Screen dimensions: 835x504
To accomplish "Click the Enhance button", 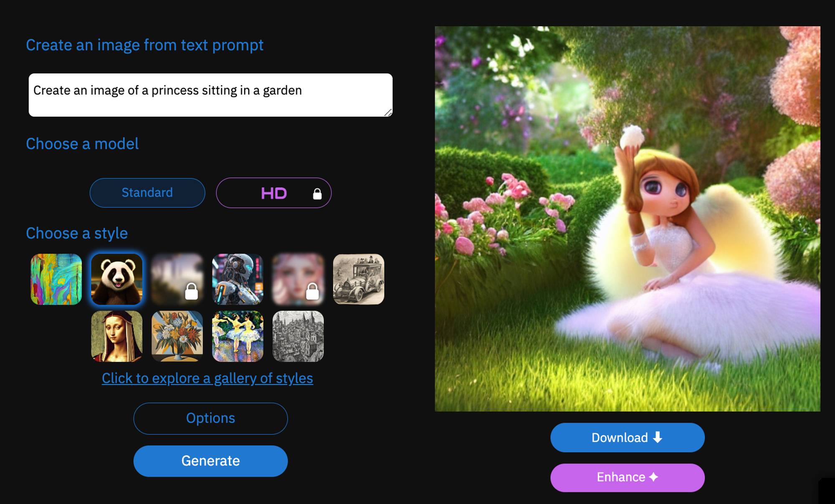I will [628, 478].
